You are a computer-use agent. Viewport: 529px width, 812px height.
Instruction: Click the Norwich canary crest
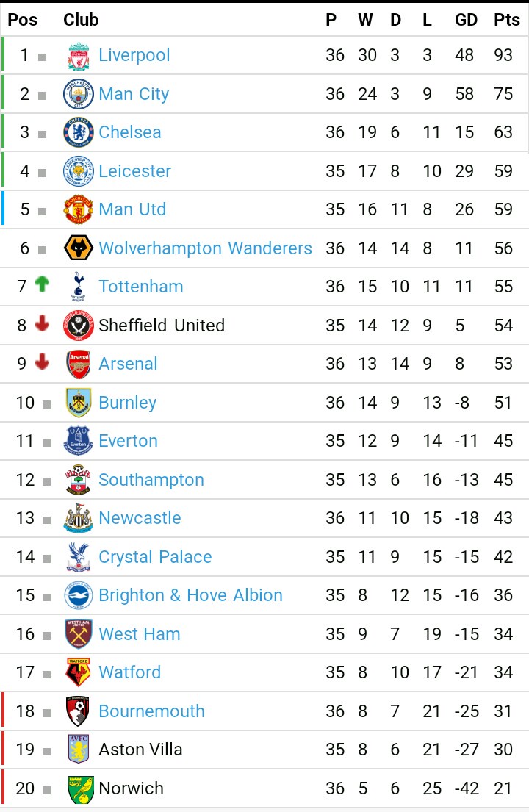[x=78, y=788]
